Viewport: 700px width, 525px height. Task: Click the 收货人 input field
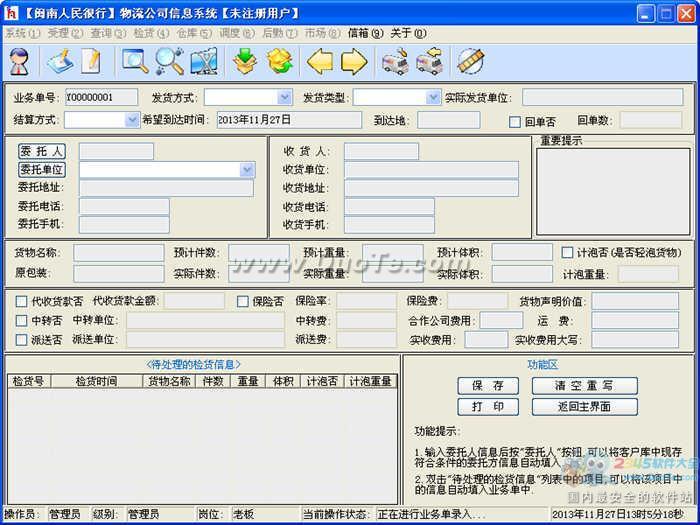pos(381,151)
